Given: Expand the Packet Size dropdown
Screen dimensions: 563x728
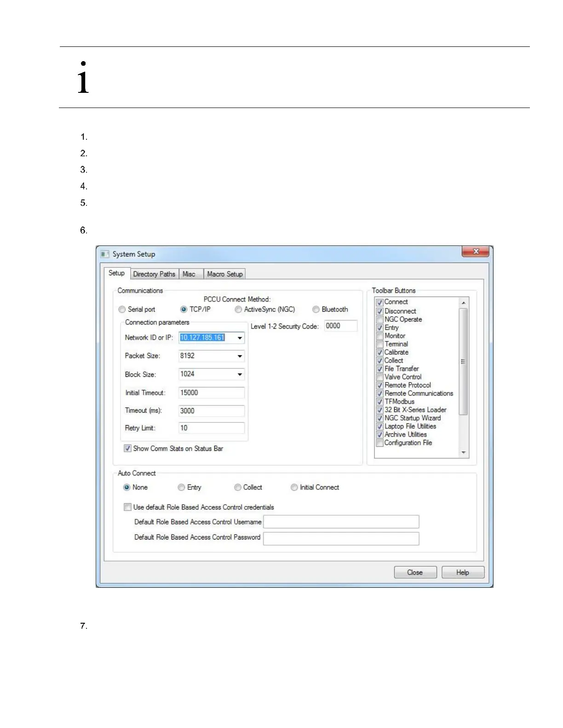Looking at the screenshot, I should pyautogui.click(x=240, y=356).
